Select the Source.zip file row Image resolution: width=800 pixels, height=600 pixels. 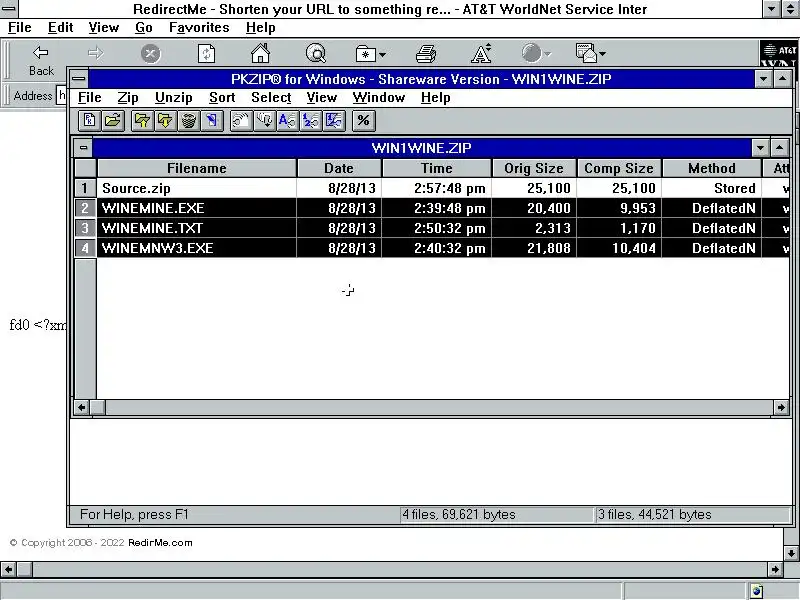coord(442,188)
